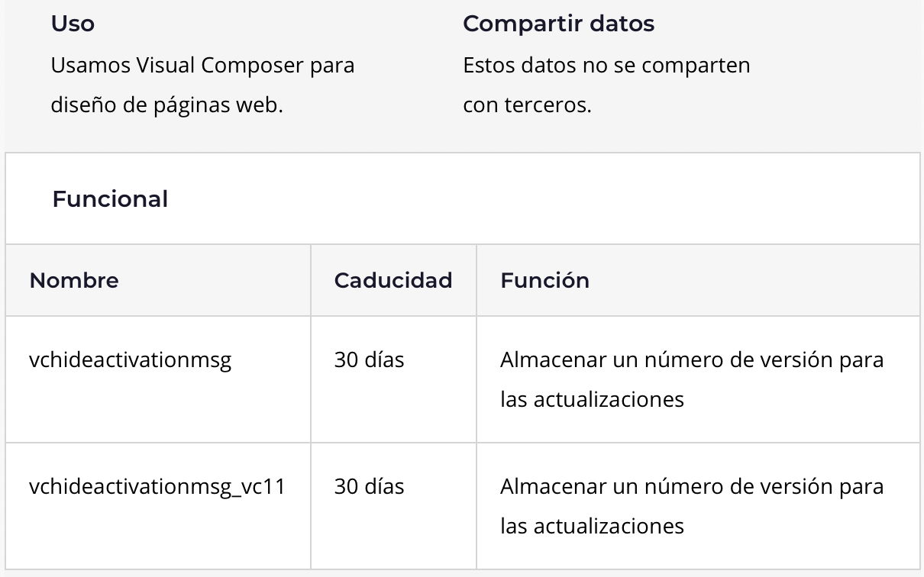This screenshot has height=577, width=924.
Task: Click the "Compartir datos" heading
Action: coord(558,24)
